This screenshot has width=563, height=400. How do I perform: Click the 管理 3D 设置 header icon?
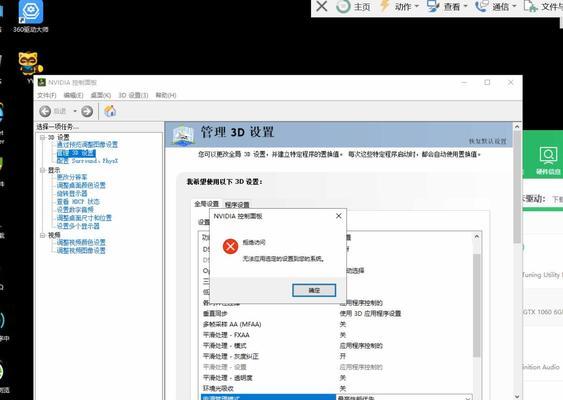point(183,135)
